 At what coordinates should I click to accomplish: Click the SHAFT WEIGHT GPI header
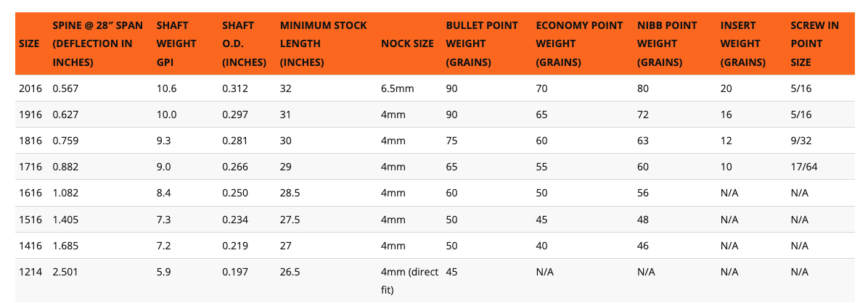coord(173,43)
